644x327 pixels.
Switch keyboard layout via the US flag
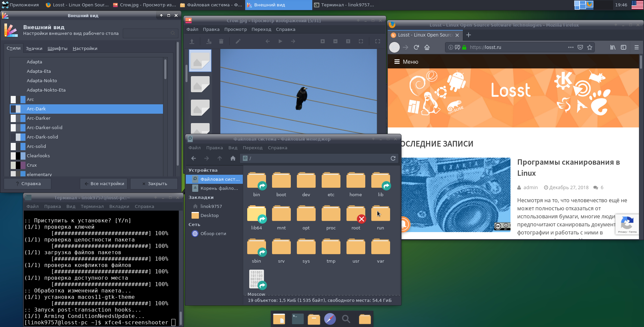pyautogui.click(x=637, y=5)
